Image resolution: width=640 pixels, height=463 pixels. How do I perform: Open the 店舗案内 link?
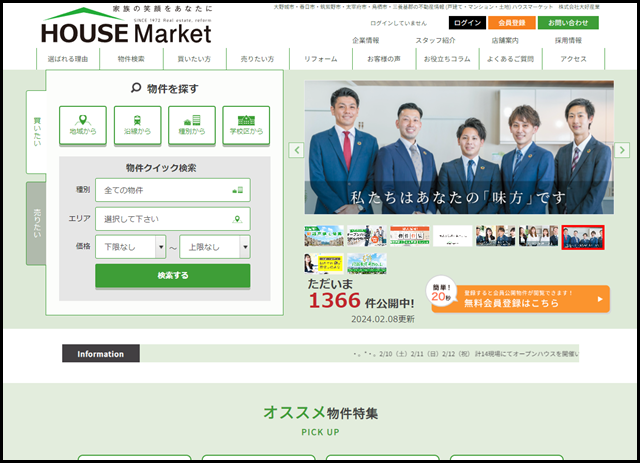point(505,40)
